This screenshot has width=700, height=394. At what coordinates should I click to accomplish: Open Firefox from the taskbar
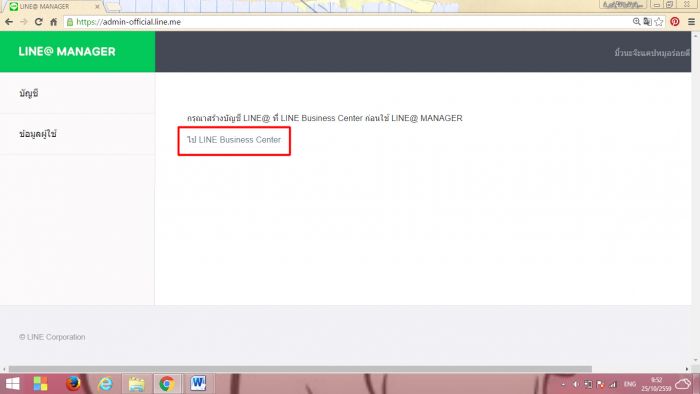[x=73, y=384]
